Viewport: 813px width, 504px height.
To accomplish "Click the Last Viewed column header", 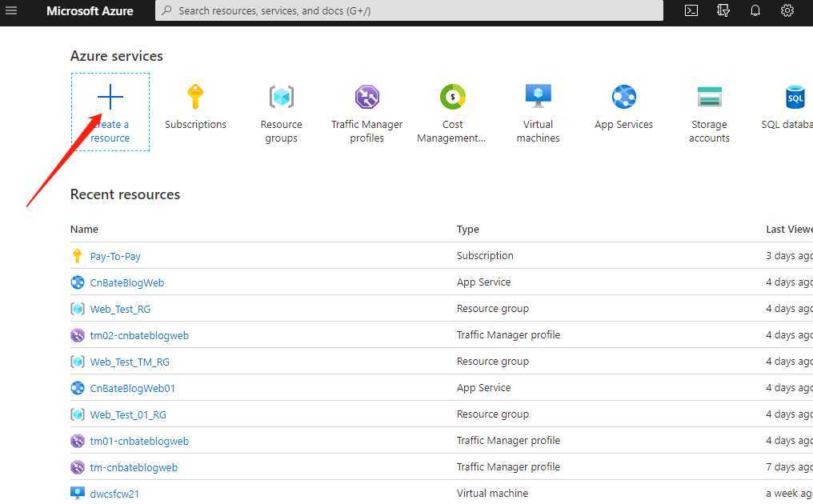I will point(789,229).
